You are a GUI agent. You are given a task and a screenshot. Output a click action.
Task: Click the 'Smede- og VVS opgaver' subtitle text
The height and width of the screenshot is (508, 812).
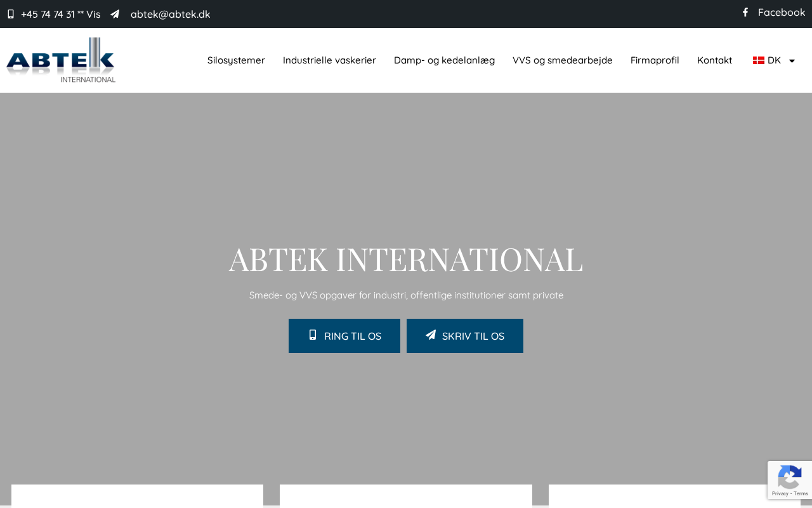click(x=406, y=295)
